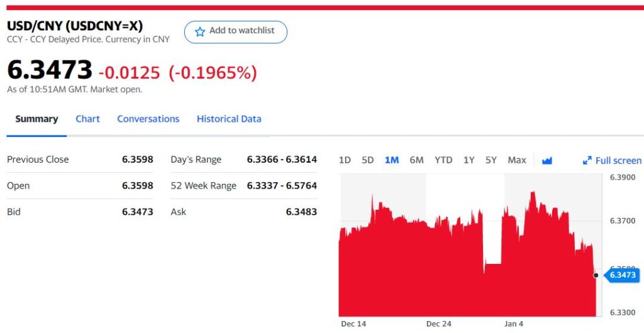
Task: Click the USD/CNY (USDCNY=X) heading
Action: coord(75,26)
